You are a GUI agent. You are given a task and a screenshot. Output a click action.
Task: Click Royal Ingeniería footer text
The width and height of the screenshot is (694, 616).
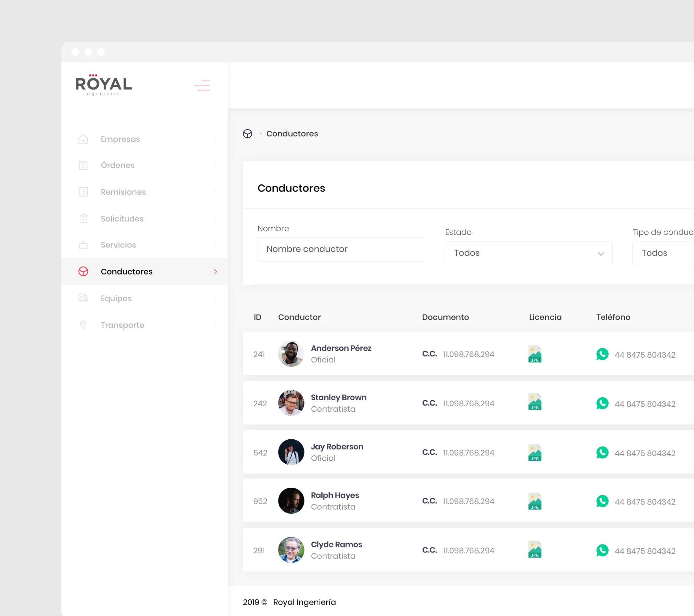[x=304, y=602]
